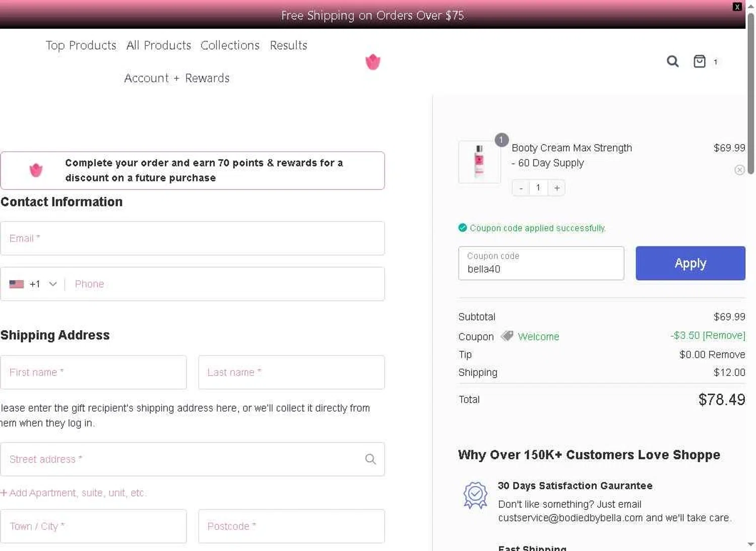Click Remove next to the Tip amount

pyautogui.click(x=727, y=355)
